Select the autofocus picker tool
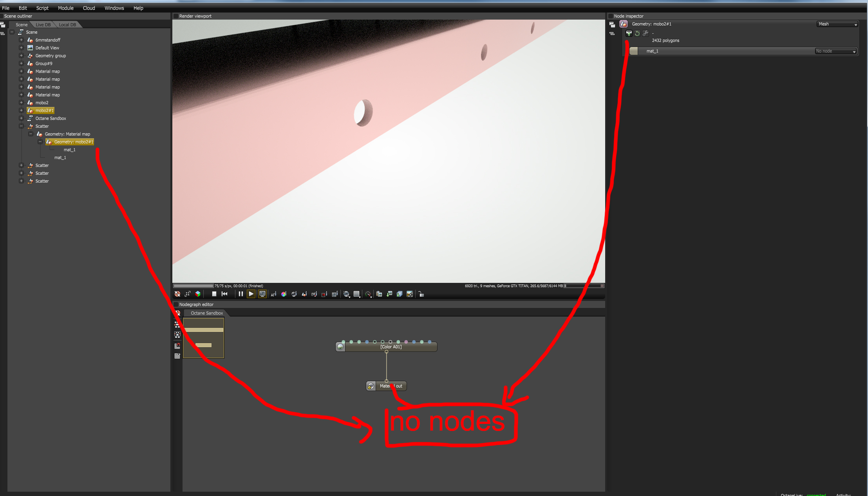The width and height of the screenshot is (868, 496). pos(273,294)
